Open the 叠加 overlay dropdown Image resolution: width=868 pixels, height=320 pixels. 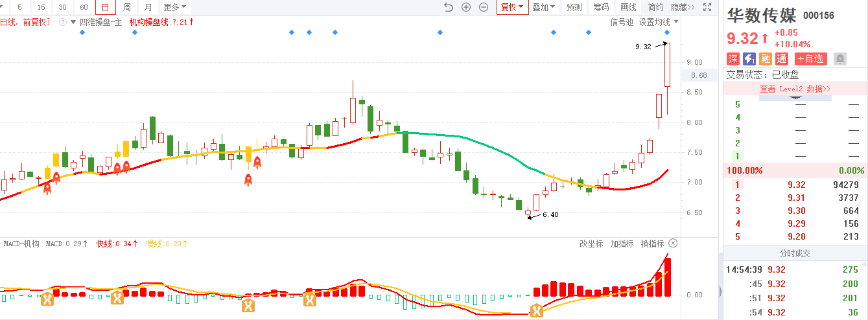coord(543,7)
